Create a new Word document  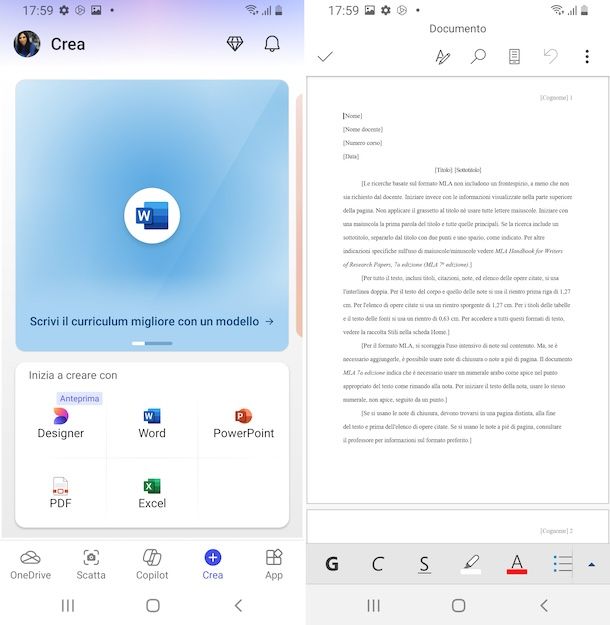152,423
